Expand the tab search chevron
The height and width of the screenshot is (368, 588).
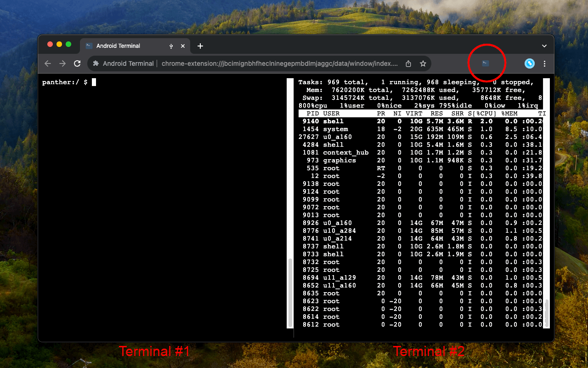544,46
